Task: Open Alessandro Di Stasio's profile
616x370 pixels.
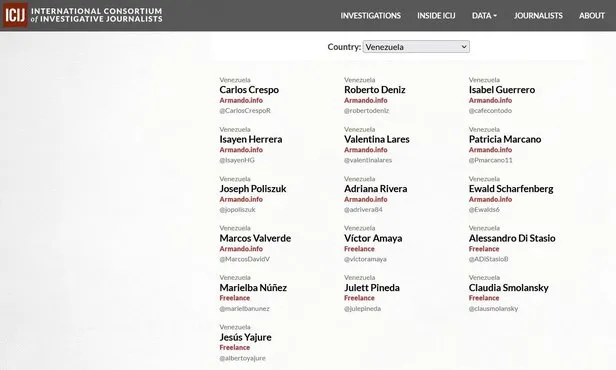Action: [x=512, y=238]
